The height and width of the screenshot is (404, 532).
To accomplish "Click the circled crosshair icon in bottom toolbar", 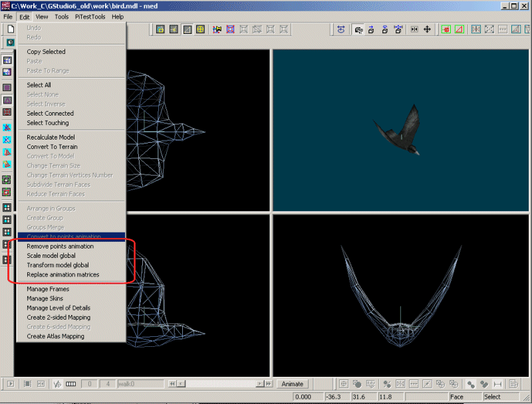I will [344, 383].
